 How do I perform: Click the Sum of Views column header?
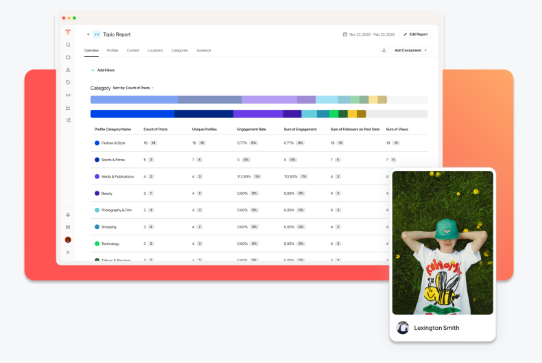click(397, 129)
